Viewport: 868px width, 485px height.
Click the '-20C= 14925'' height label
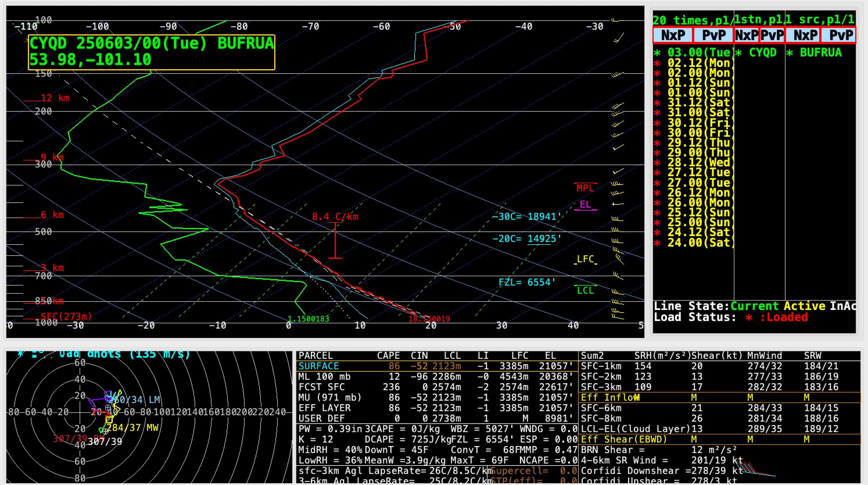click(x=527, y=238)
